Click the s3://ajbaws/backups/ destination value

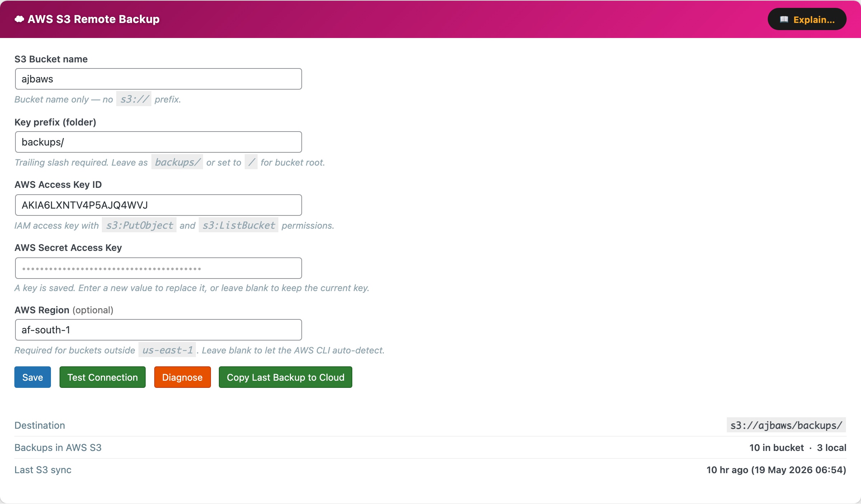tap(786, 425)
